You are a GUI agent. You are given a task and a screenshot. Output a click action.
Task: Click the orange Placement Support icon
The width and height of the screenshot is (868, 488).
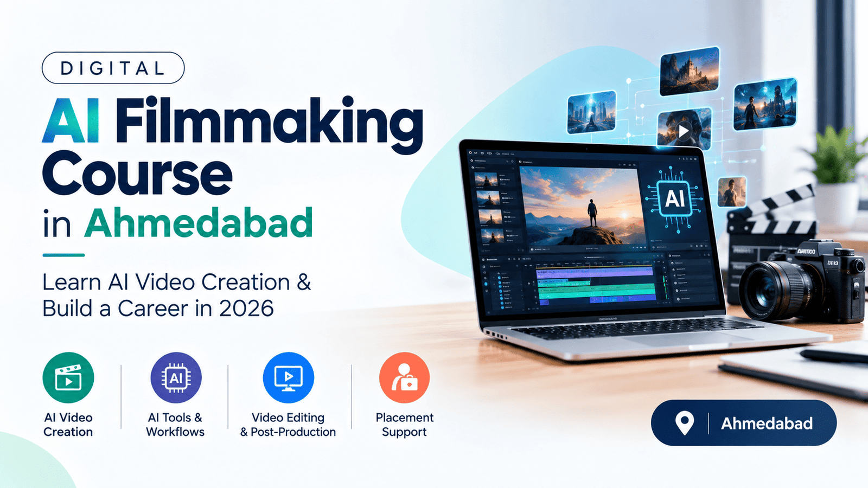404,378
